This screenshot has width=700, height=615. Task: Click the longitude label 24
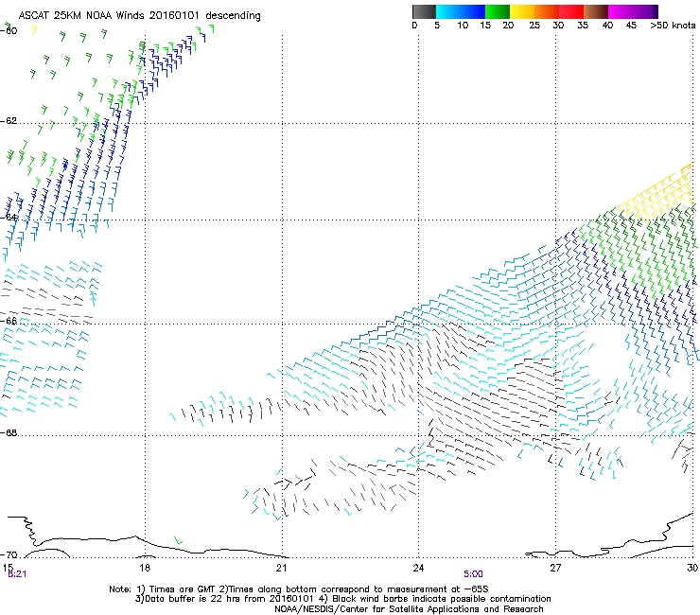[418, 568]
